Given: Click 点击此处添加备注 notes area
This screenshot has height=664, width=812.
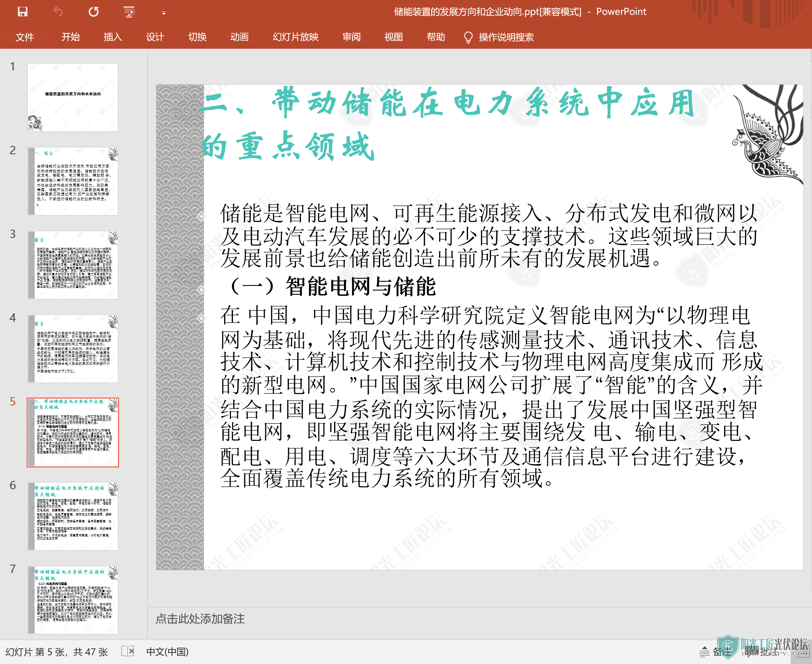Looking at the screenshot, I should [200, 618].
